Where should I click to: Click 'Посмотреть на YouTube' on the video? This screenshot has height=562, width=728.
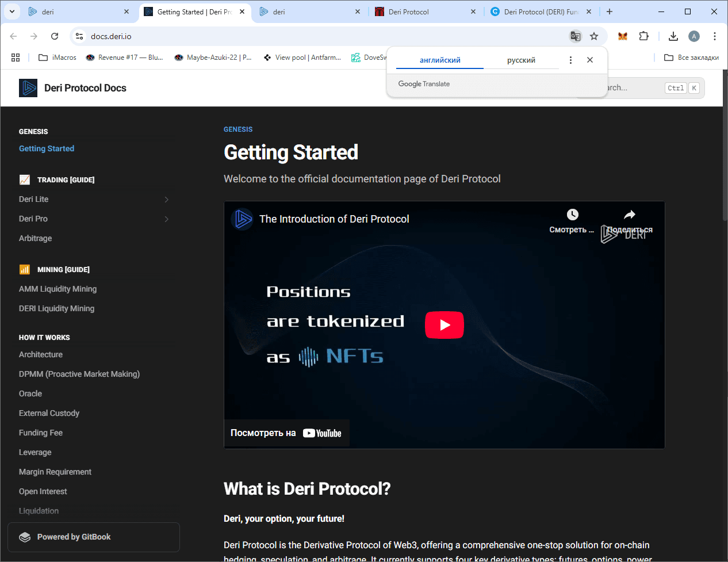[x=286, y=433]
